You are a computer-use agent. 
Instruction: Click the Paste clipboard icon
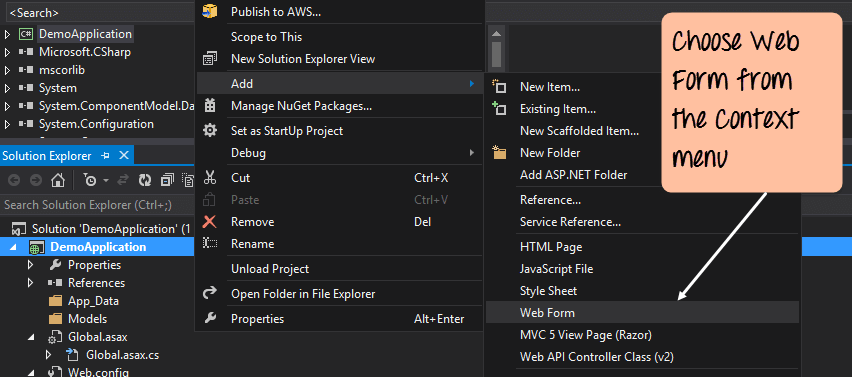(210, 199)
